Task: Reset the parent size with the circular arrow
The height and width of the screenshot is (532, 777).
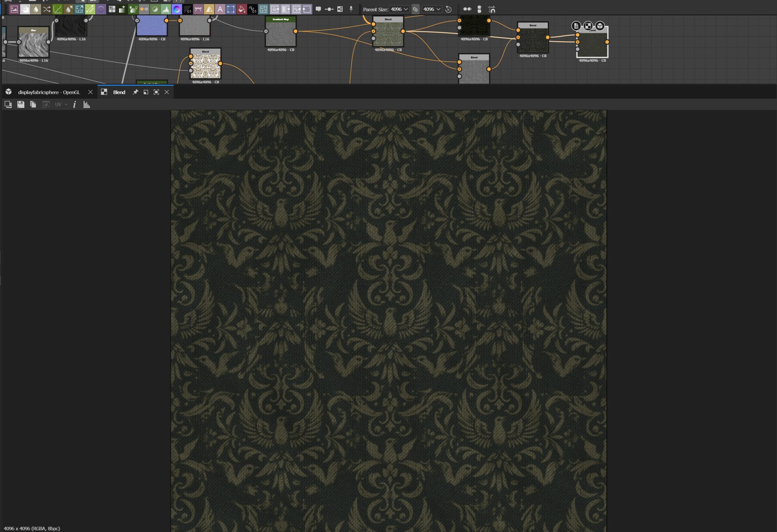Action: [x=448, y=9]
